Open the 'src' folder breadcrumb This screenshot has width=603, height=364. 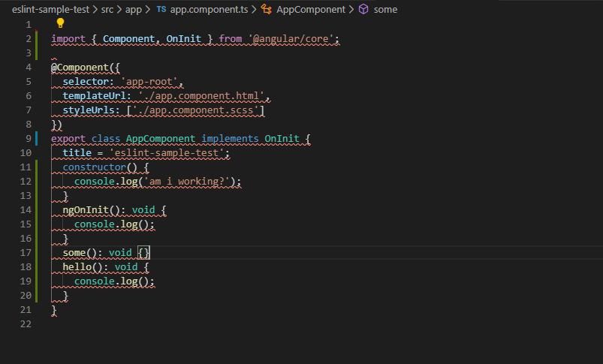[x=109, y=10]
